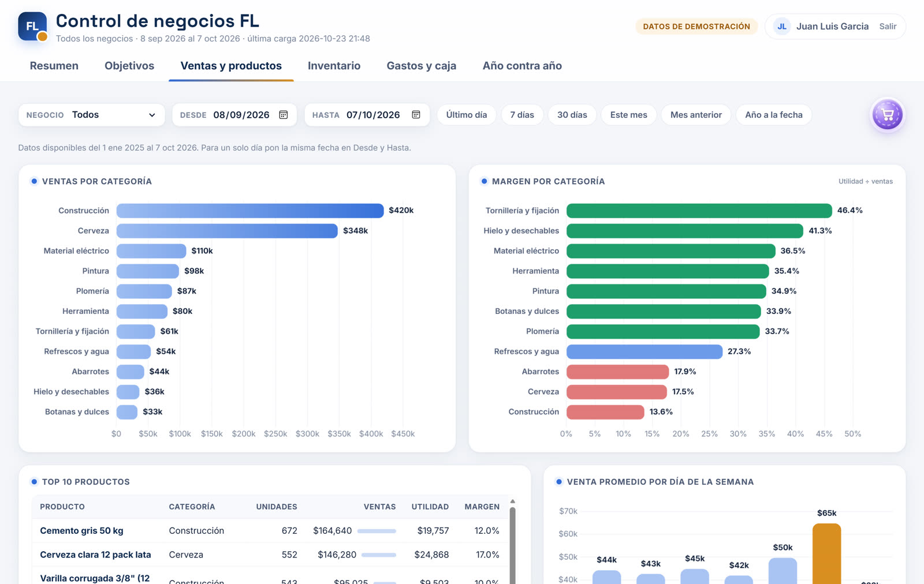Click the Plomería $87k sales bar
924x584 pixels.
point(144,291)
